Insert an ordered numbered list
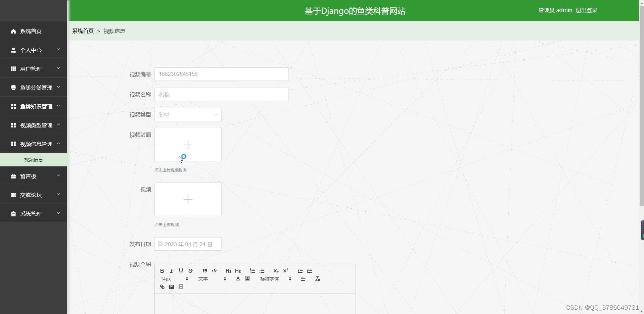Image resolution: width=644 pixels, height=314 pixels. pos(252,271)
